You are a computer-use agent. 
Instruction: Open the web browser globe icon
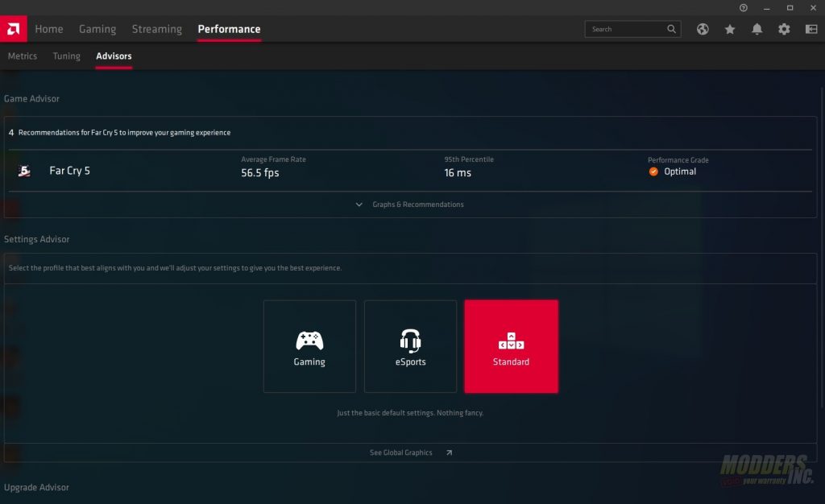(x=703, y=29)
